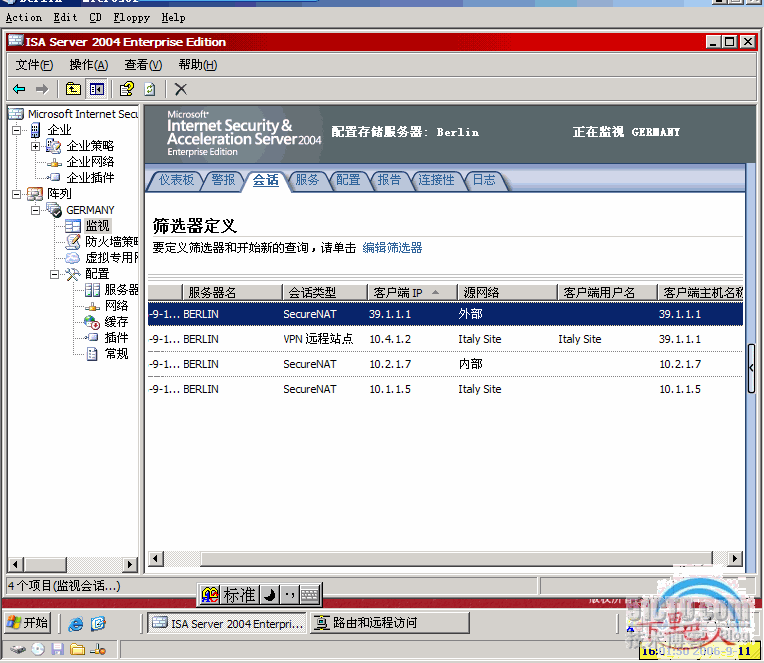Screen dimensions: 764x663
Task: Click the IME soft keyboard icon
Action: click(309, 595)
